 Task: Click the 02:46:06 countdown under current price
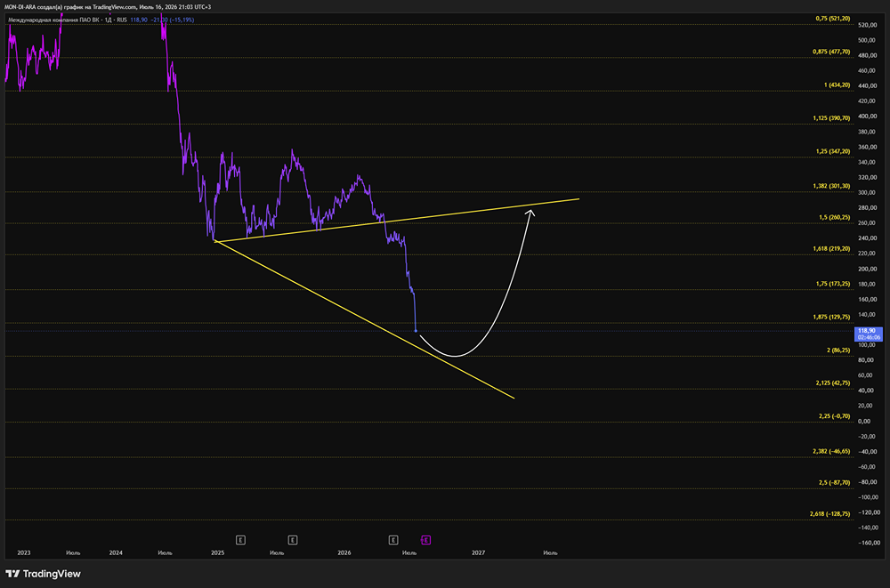tap(869, 337)
